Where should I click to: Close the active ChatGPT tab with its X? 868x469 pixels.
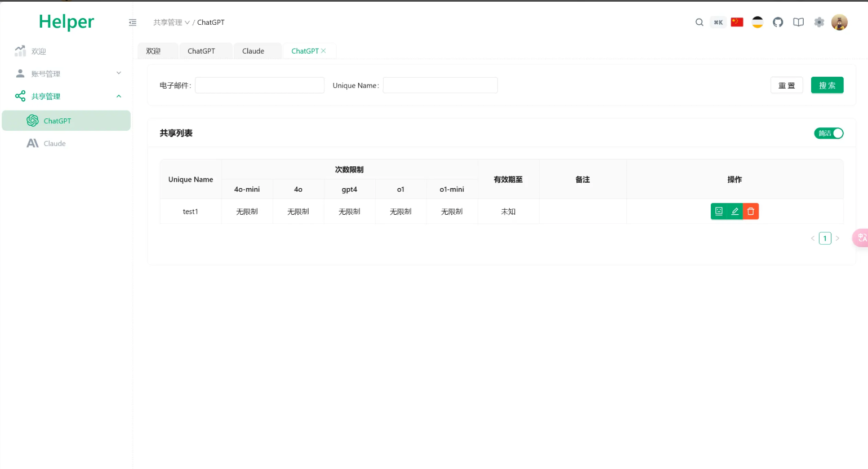323,51
